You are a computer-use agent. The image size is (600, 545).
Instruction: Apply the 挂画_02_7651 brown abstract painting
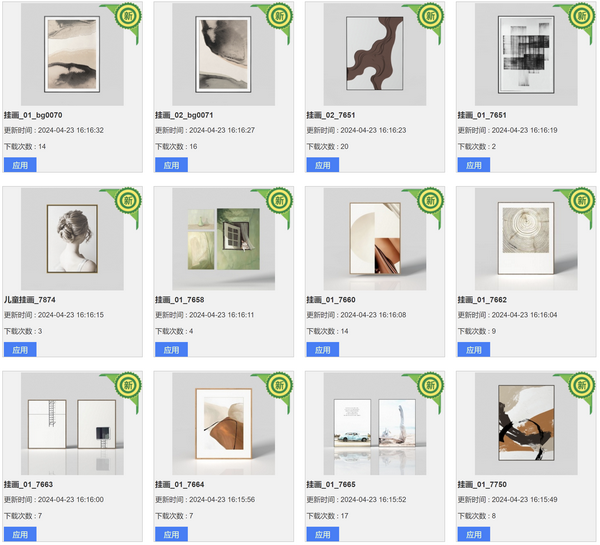323,165
